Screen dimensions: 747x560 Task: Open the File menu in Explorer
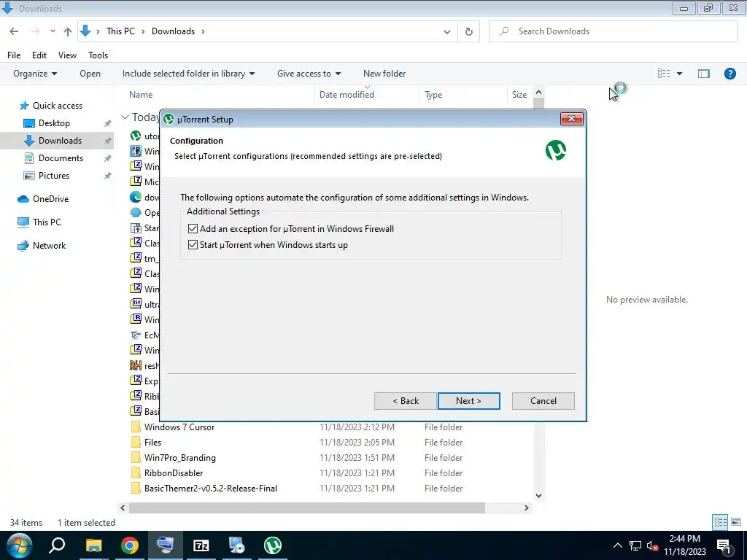pyautogui.click(x=14, y=55)
